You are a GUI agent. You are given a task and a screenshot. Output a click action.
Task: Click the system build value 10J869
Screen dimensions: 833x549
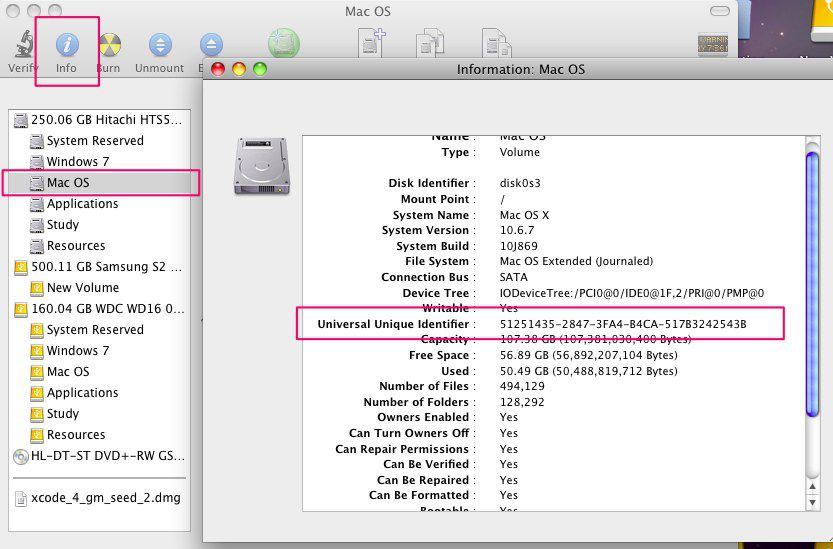(x=518, y=246)
